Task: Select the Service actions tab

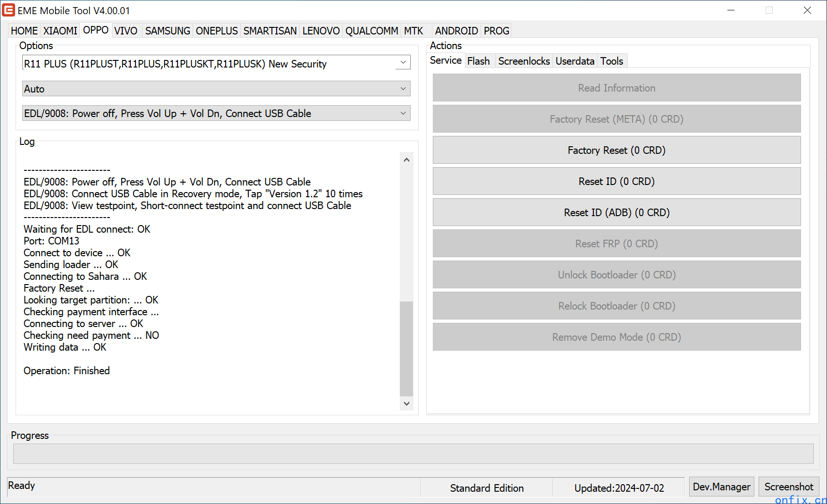Action: 446,60
